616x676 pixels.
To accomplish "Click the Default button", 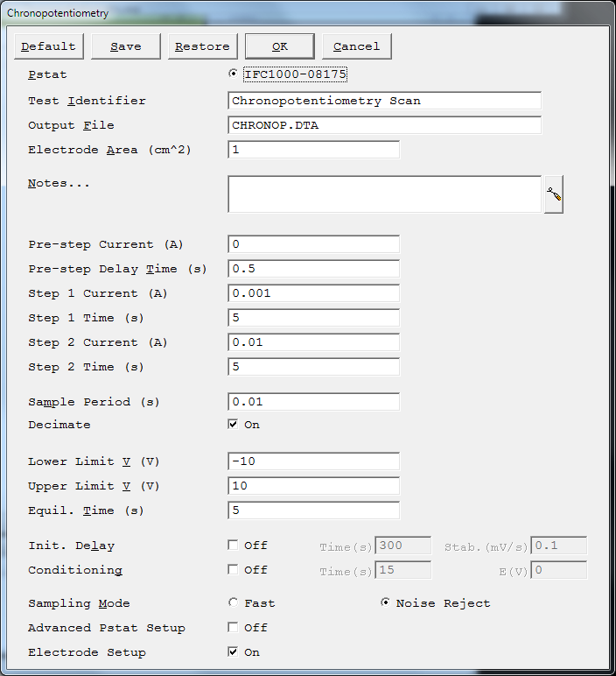I will (x=49, y=46).
